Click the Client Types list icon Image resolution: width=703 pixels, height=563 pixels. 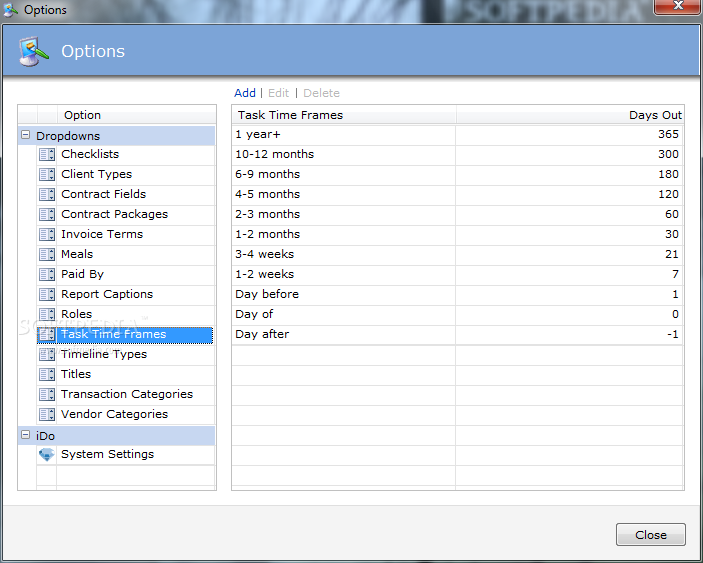pos(47,174)
